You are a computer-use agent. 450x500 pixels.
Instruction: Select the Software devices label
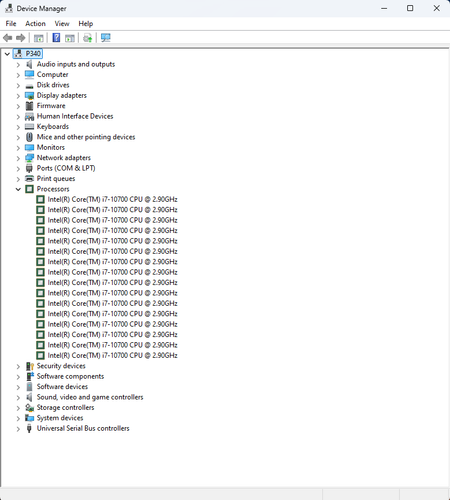pos(62,387)
